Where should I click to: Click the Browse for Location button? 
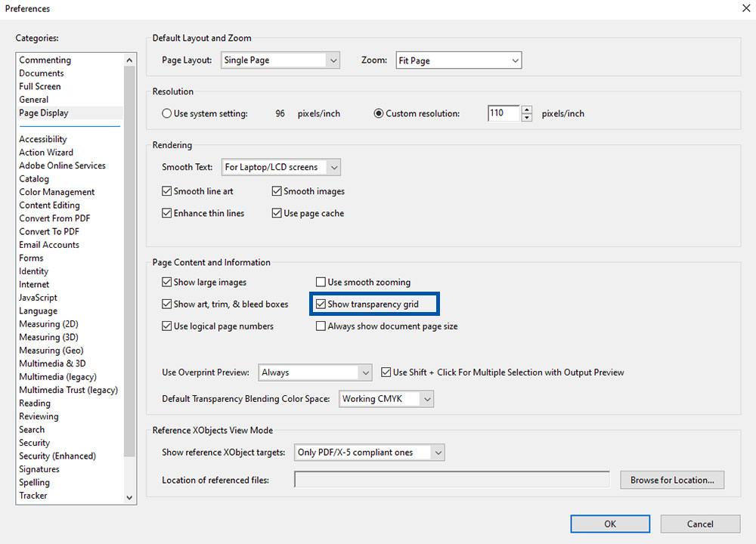point(671,480)
